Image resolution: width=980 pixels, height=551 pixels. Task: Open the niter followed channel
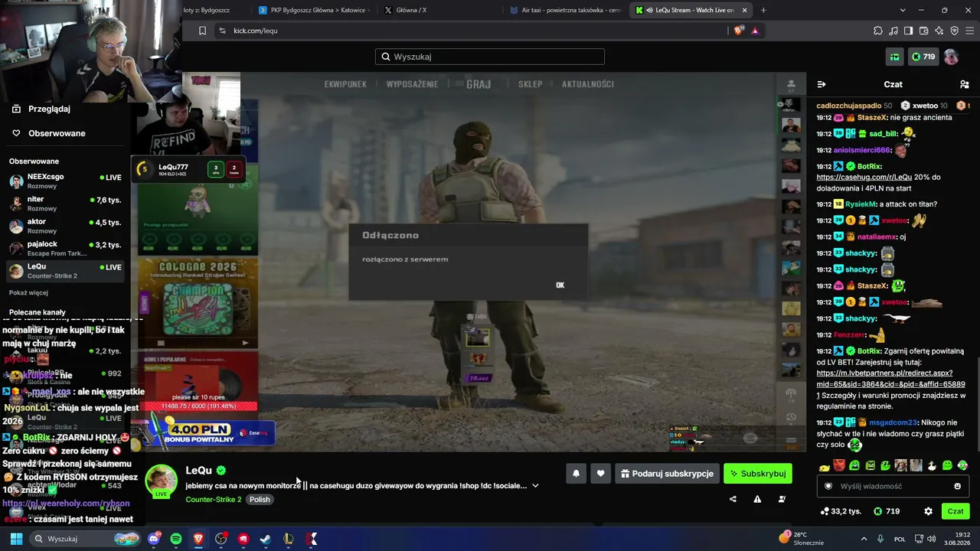click(x=65, y=204)
